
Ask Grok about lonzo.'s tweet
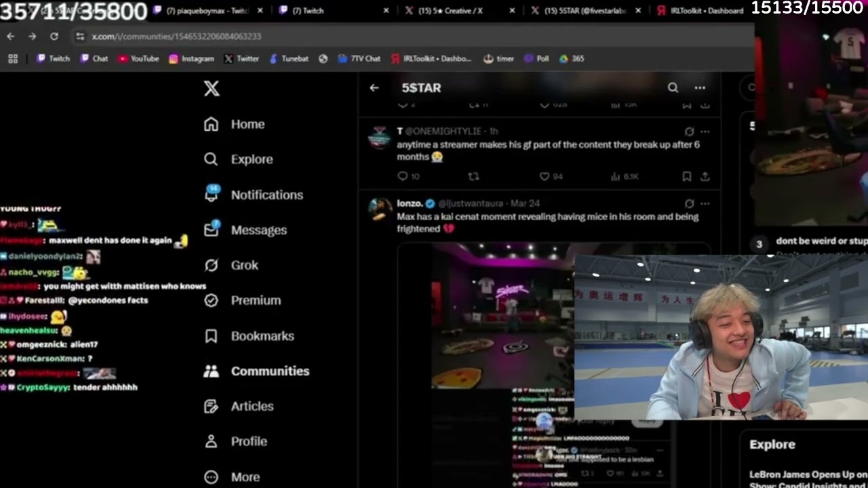point(689,203)
